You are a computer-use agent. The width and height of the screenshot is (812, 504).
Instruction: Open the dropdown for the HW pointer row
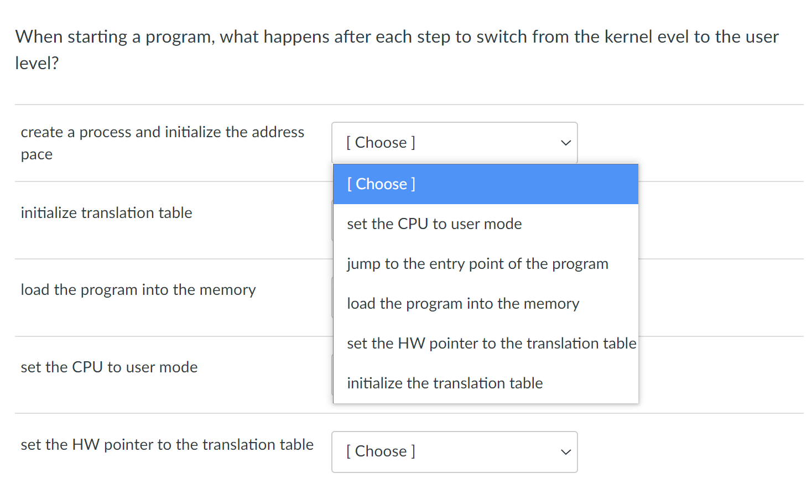pos(454,452)
